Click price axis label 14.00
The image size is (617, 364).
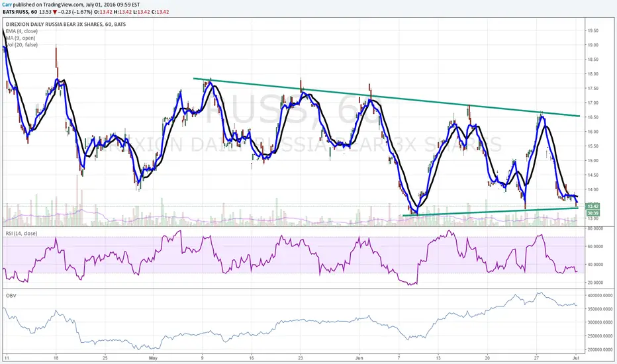click(593, 189)
